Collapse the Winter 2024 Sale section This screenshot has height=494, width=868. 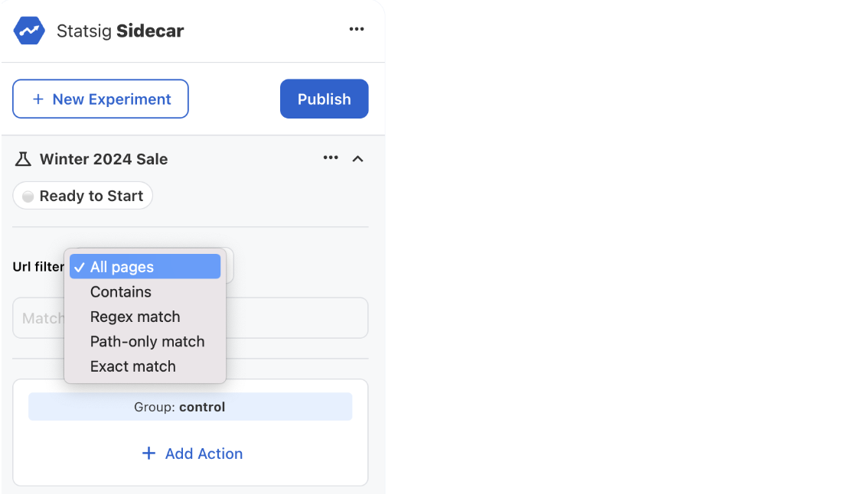357,158
